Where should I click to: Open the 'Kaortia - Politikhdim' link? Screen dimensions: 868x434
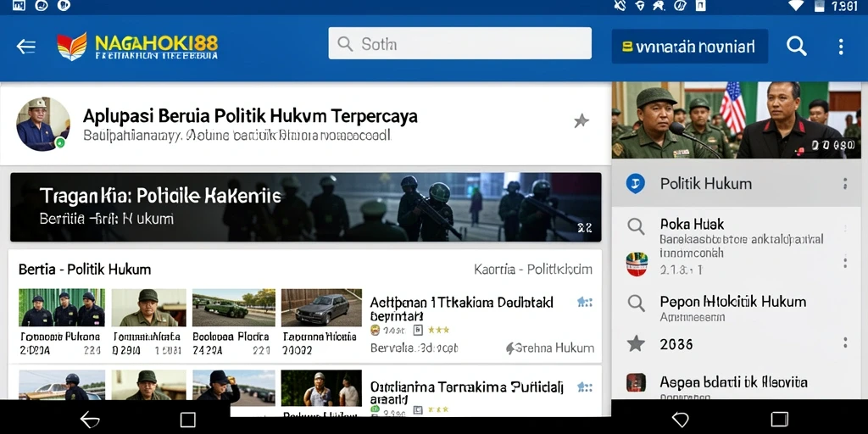click(x=533, y=270)
